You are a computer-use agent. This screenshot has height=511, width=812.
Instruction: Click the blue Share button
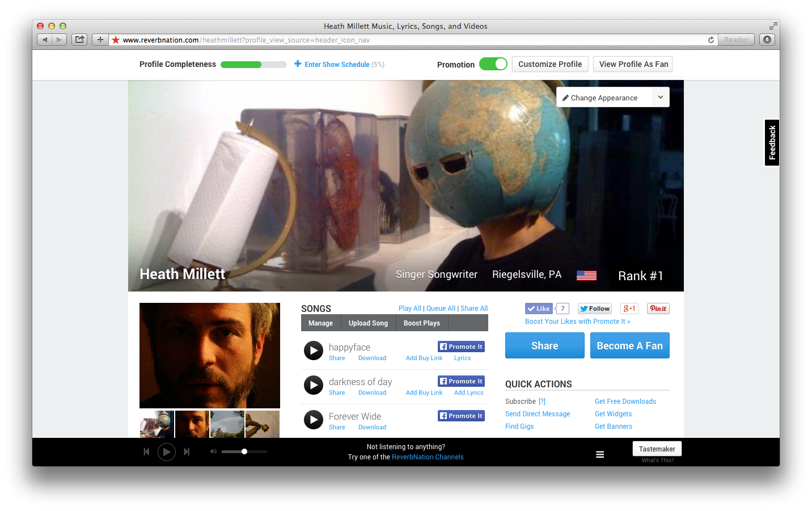pyautogui.click(x=544, y=345)
